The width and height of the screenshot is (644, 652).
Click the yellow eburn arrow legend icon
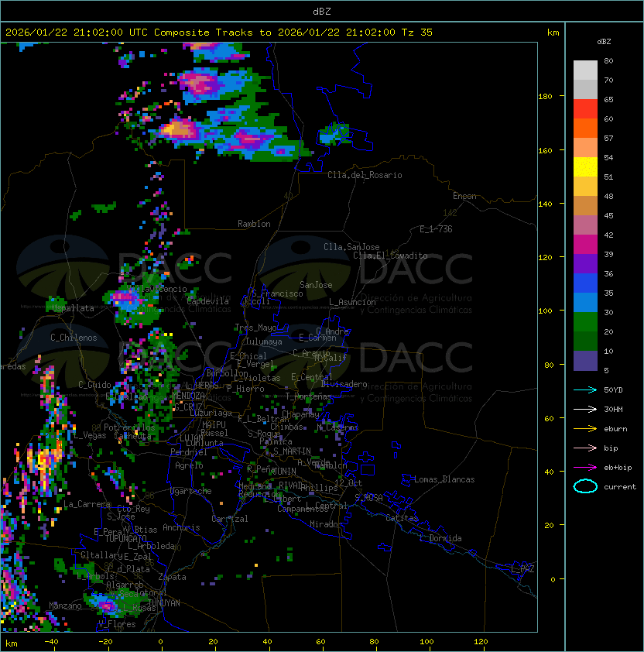[585, 429]
